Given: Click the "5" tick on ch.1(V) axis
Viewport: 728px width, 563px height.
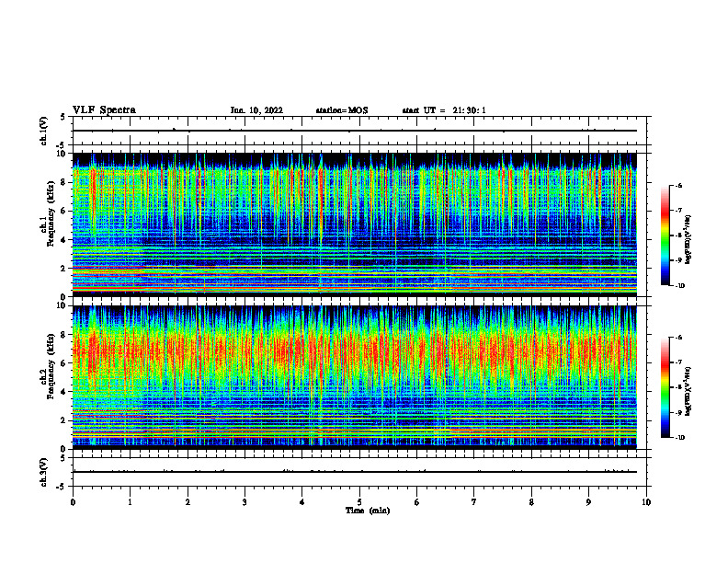Looking at the screenshot, I should click(63, 118).
